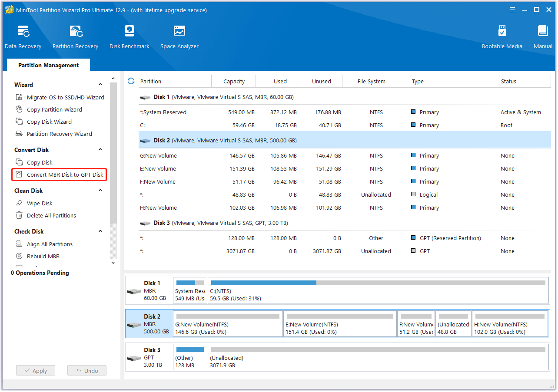Open the Disk Benchmark tool
The image size is (558, 392).
coord(129,37)
